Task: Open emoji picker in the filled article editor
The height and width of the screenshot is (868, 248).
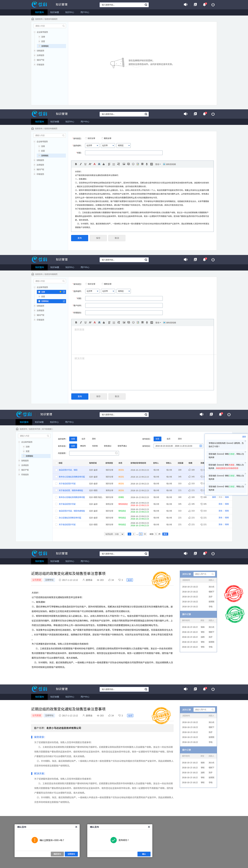Action: click(133, 164)
